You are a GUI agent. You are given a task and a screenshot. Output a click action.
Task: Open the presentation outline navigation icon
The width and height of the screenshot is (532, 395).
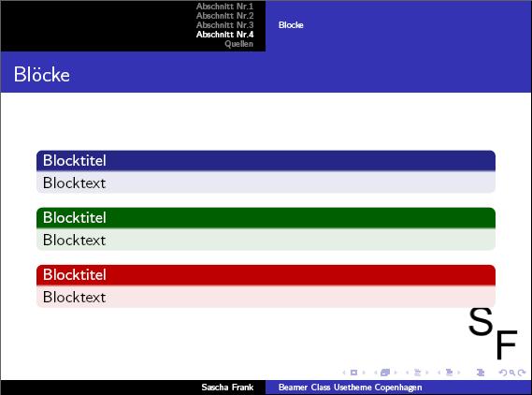[480, 373]
